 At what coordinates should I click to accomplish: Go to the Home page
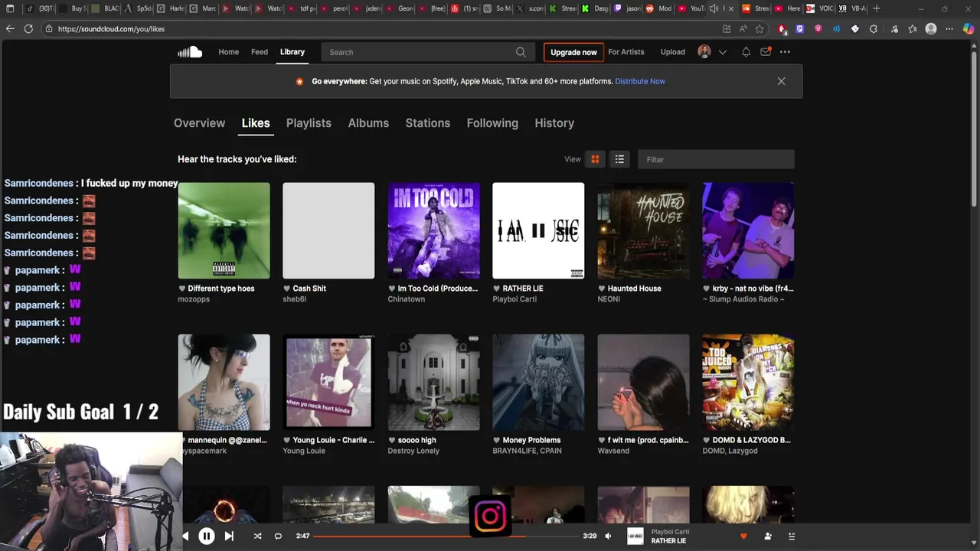(x=228, y=52)
